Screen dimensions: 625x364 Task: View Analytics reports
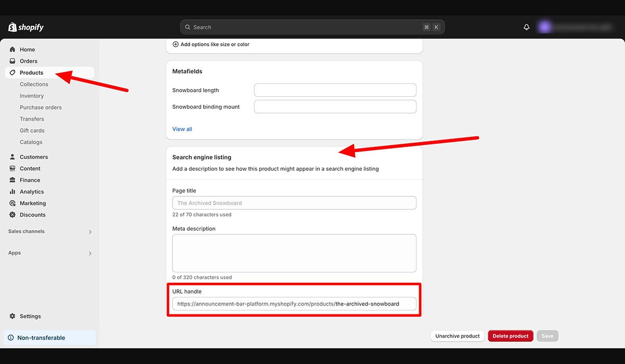32,191
